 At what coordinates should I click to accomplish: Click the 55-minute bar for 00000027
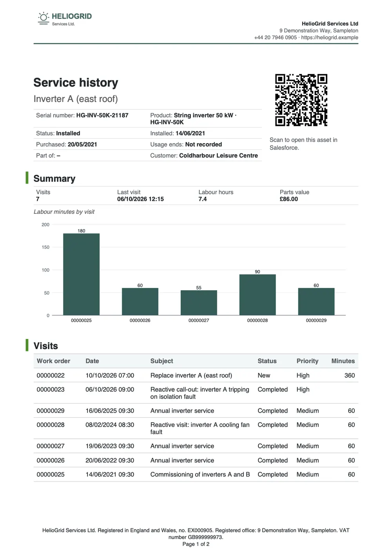[x=199, y=303]
